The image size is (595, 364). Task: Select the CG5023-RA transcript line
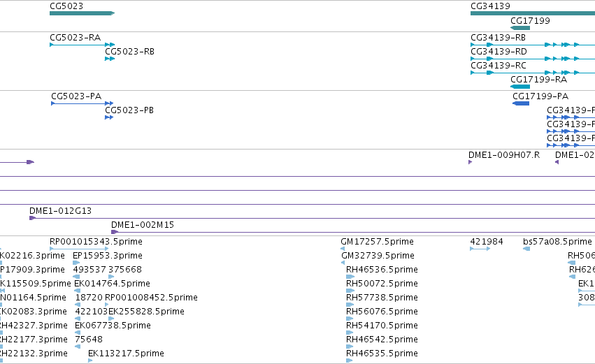point(82,45)
